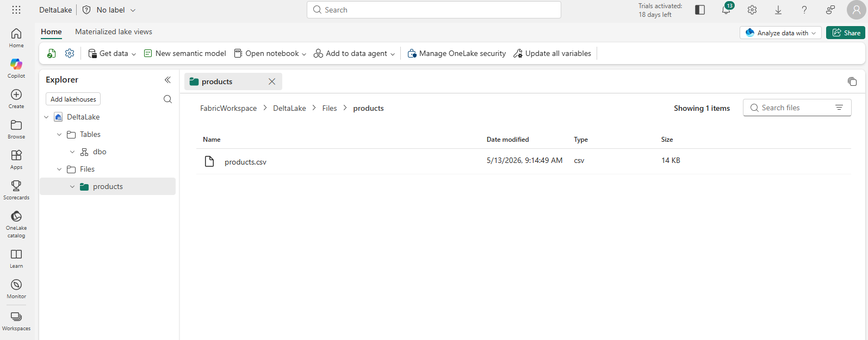Search in Explorer with magnifier icon

coord(168,99)
